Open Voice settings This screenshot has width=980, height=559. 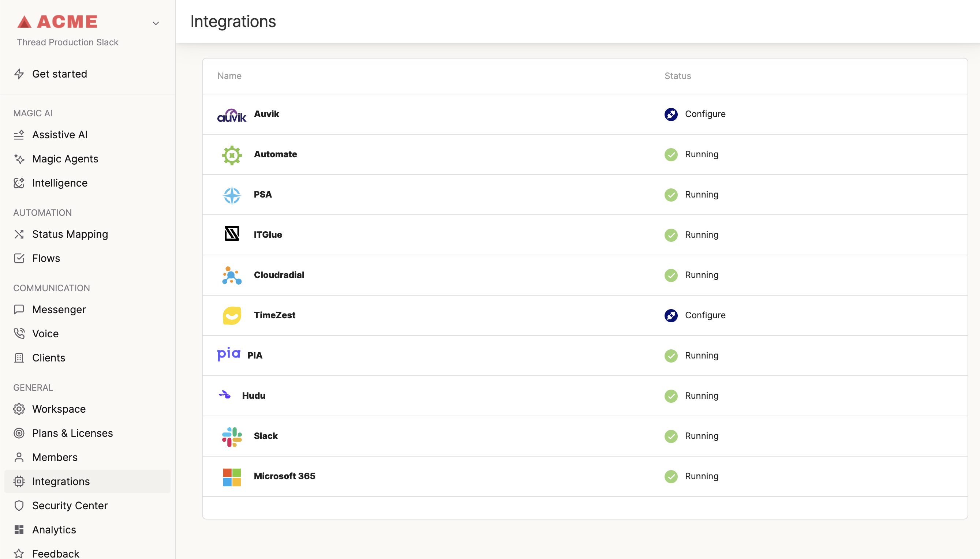click(x=45, y=333)
